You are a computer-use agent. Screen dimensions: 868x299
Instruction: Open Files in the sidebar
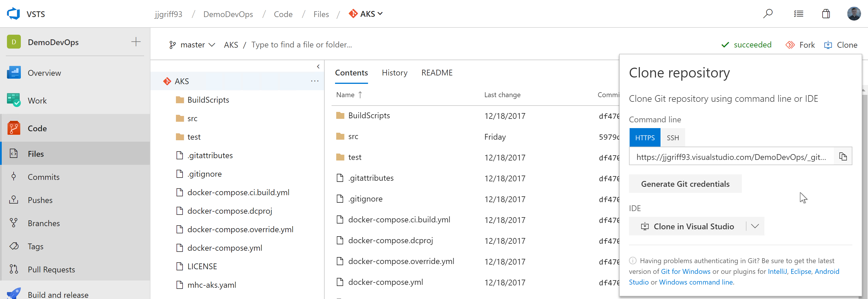[x=75, y=154]
